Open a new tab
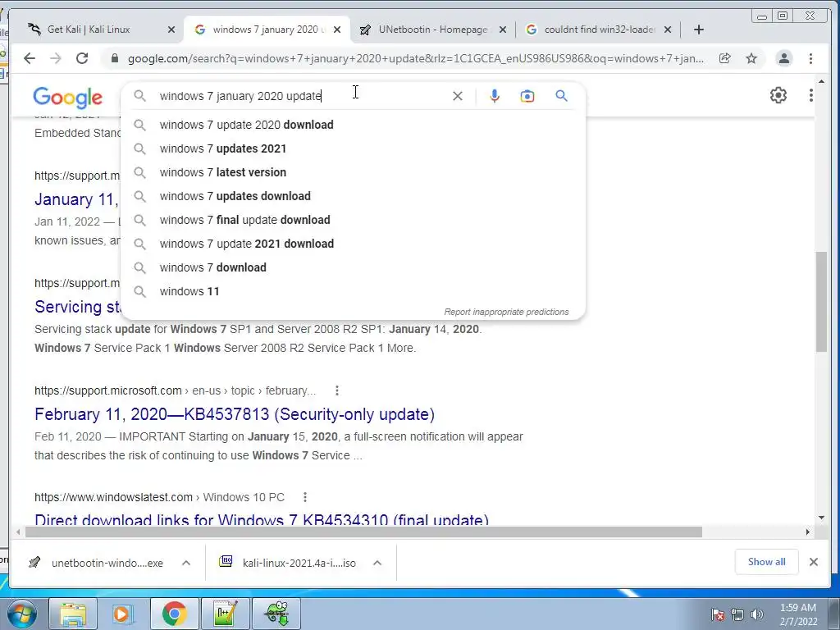Viewport: 840px width, 630px height. tap(699, 30)
